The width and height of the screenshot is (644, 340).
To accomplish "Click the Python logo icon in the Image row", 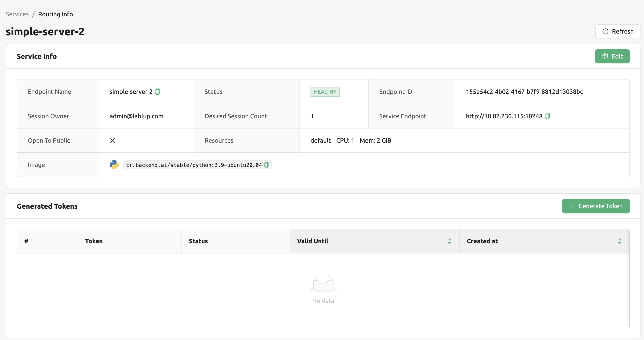I will (114, 165).
